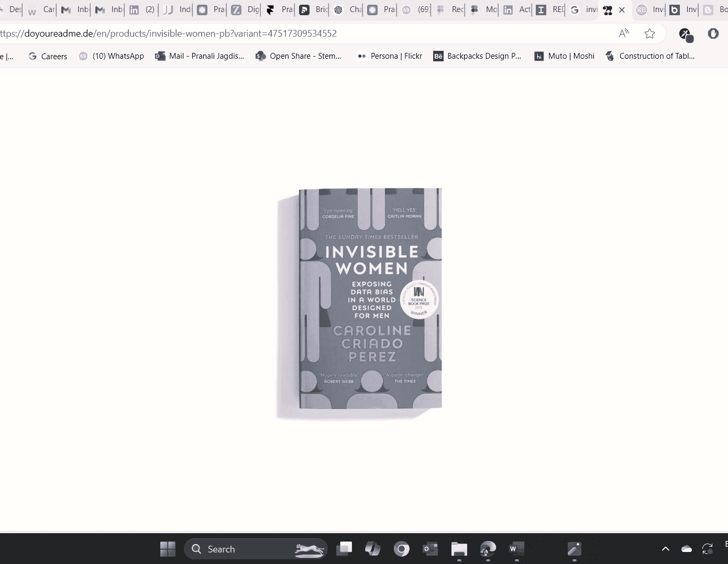Open the picture app icon with a pencil on the taskbar

(575, 549)
